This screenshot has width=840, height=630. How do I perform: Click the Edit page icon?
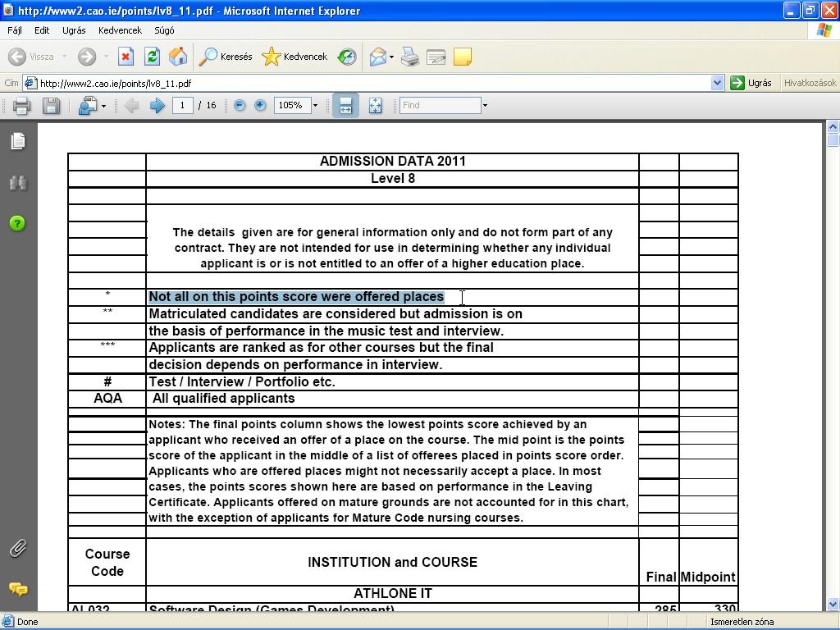(436, 57)
